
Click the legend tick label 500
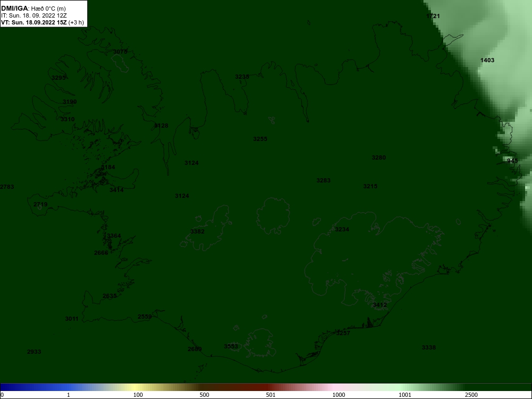pos(204,395)
